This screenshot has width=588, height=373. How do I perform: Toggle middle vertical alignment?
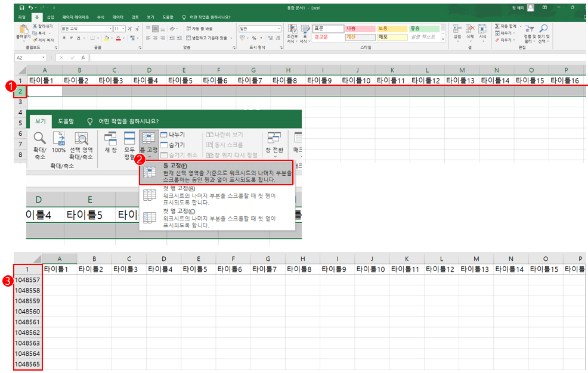(x=155, y=29)
